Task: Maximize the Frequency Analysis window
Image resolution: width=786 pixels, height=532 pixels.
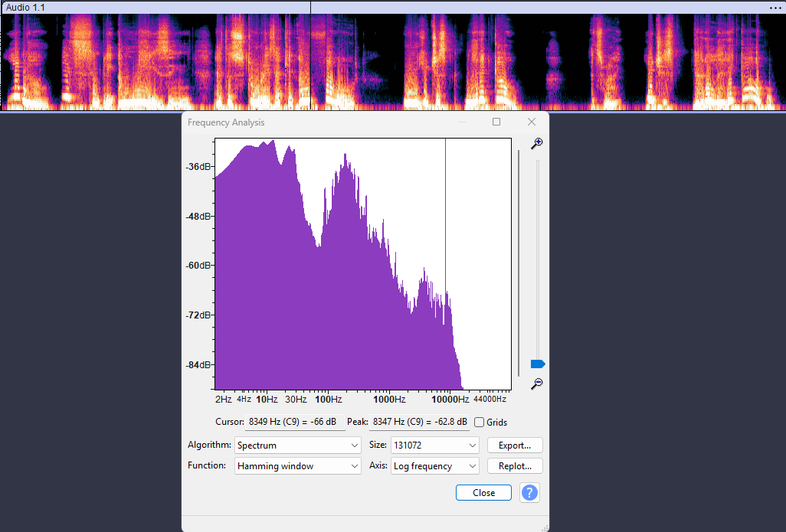Action: (496, 122)
